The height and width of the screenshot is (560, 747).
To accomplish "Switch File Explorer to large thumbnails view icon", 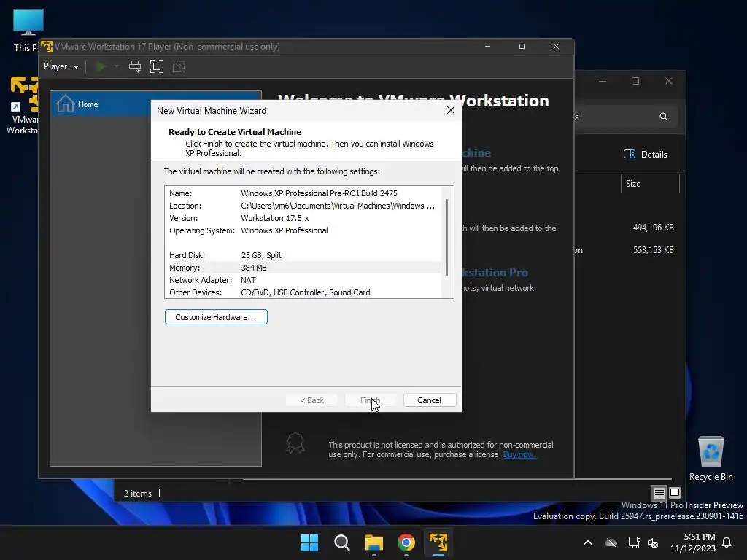I will [x=675, y=492].
